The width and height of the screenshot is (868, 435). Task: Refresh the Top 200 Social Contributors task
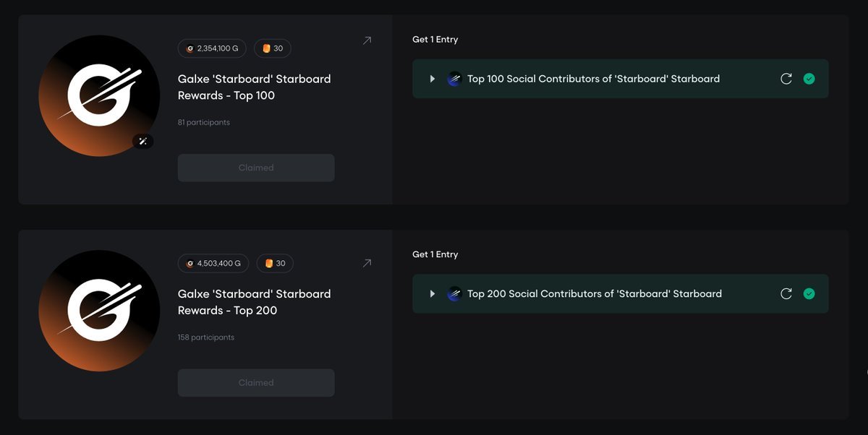[786, 293]
